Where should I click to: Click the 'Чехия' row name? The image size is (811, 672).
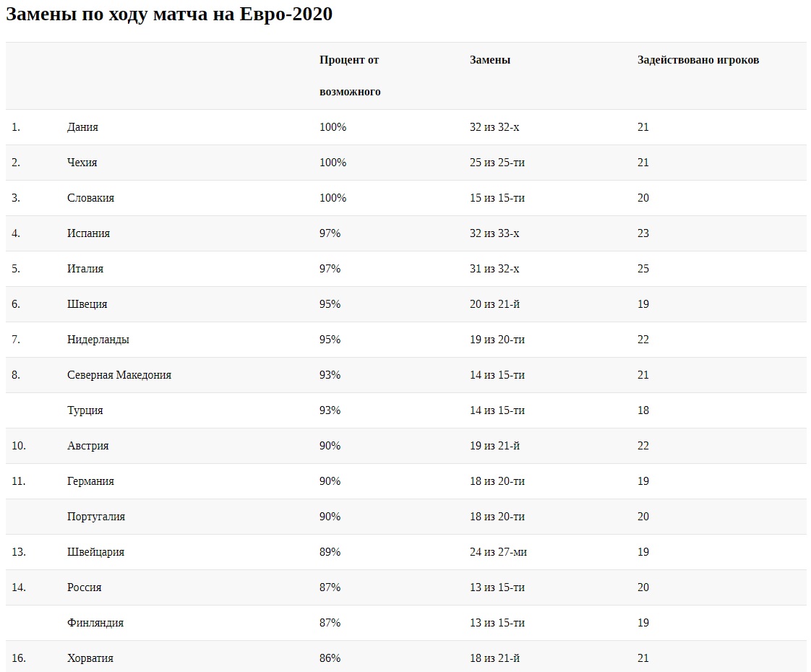coord(82,163)
